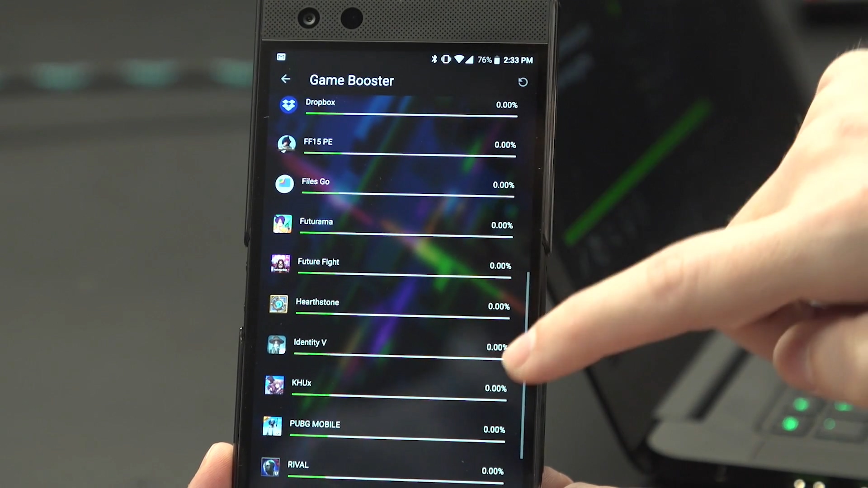Viewport: 868px width, 488px height.
Task: Tap the reset/refresh icon top right
Action: pyautogui.click(x=523, y=80)
